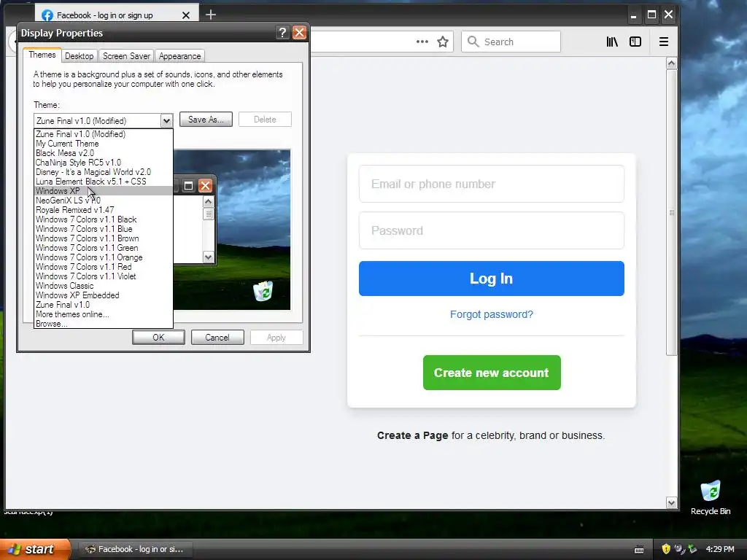Close the Facebook browser tab
Screen dimensions: 747x560
tap(186, 15)
